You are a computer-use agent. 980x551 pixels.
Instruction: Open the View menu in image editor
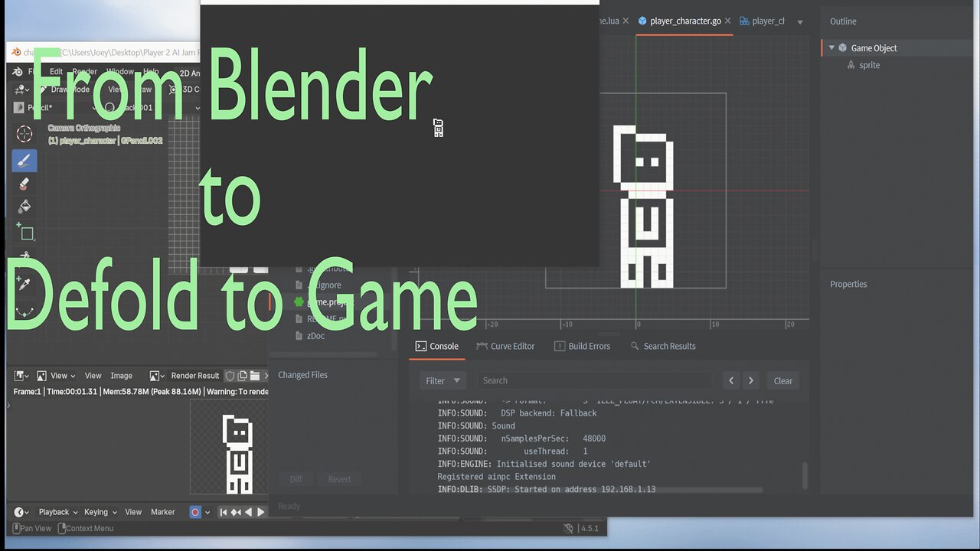(93, 376)
